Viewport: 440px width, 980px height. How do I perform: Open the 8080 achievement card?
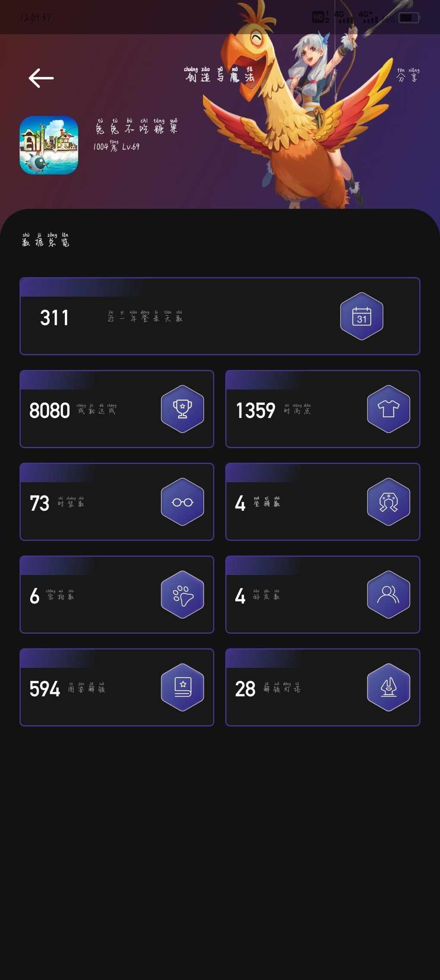pyautogui.click(x=117, y=409)
